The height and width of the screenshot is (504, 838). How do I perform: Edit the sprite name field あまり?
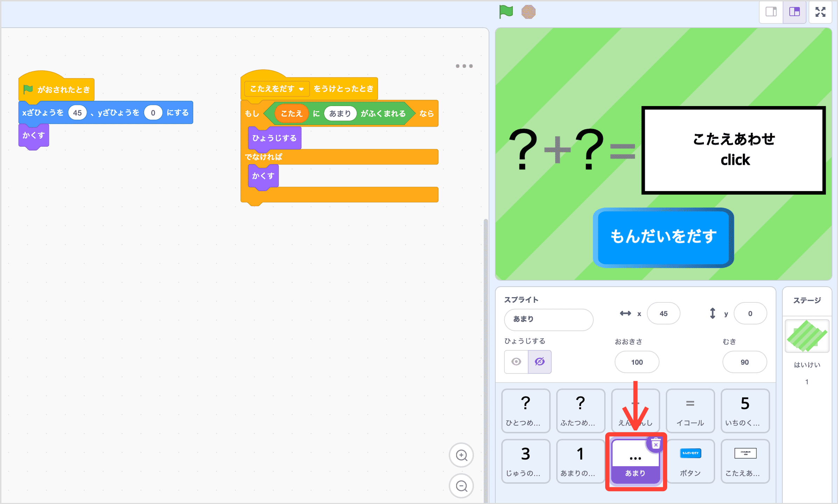click(548, 319)
